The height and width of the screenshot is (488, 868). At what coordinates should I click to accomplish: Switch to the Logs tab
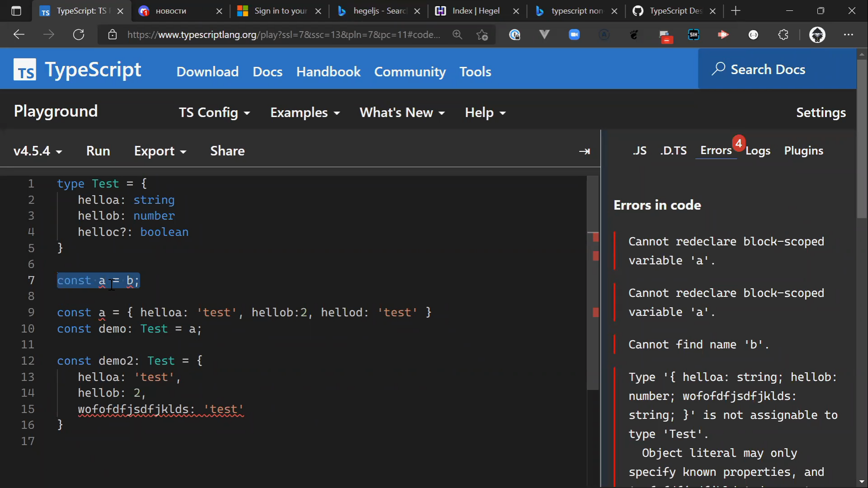[x=758, y=151]
